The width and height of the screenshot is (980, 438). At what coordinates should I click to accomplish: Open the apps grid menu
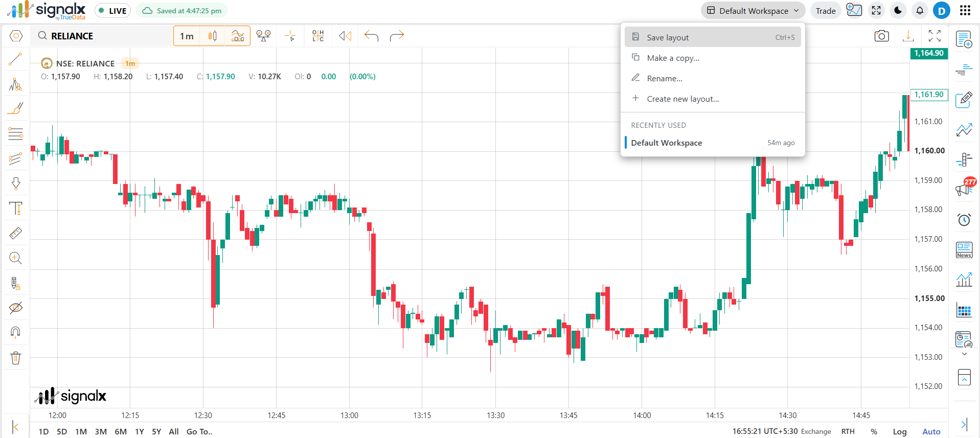click(965, 11)
